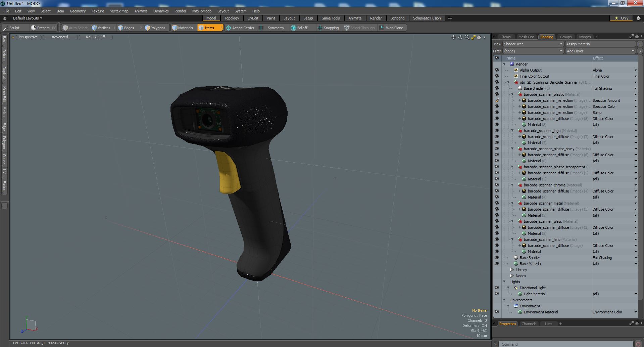Toggle visibility of barcode_scanner_glass material
This screenshot has width=644, height=347.
(497, 221)
